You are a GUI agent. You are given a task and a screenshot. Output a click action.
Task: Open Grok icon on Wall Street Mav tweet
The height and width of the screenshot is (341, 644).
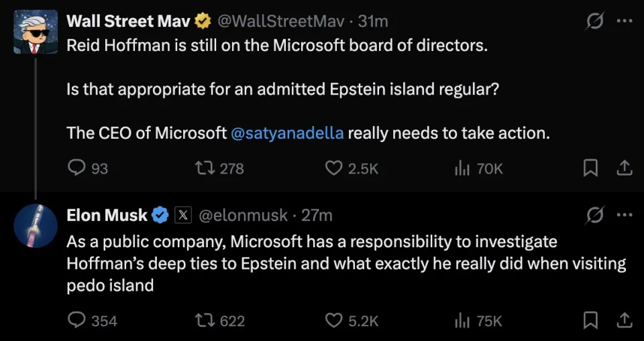pos(594,21)
